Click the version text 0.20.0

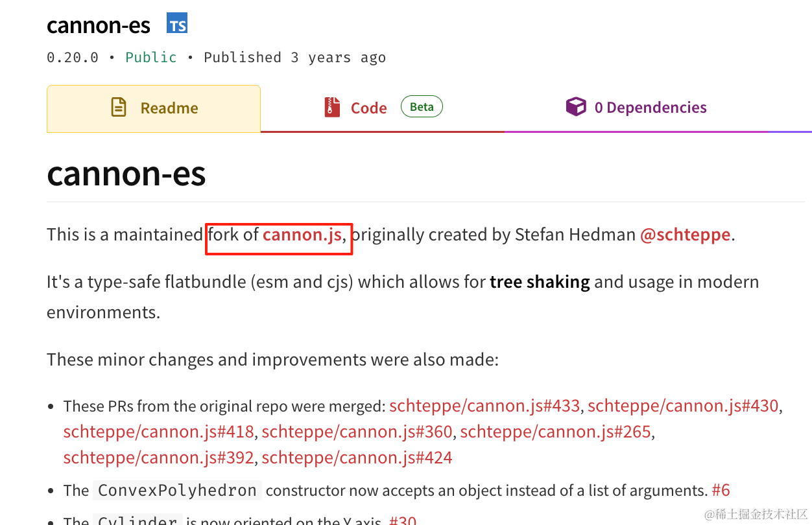coord(73,57)
